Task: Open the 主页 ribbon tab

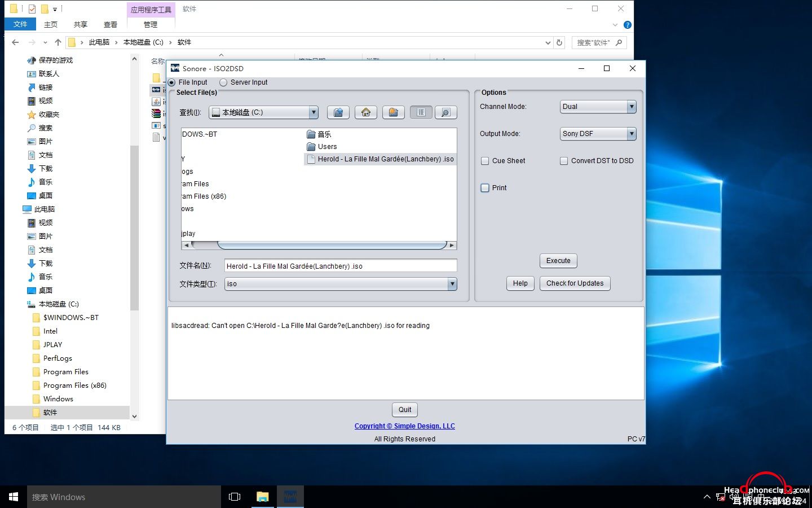Action: 51,24
